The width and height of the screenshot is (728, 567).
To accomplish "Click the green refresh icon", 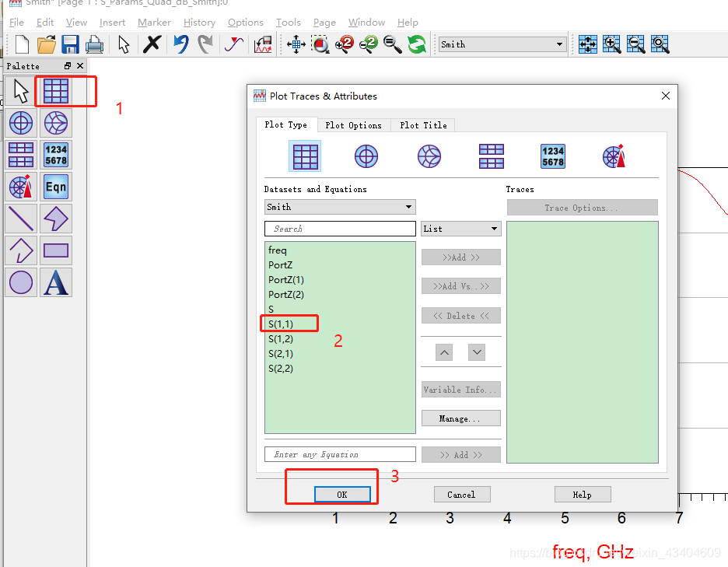I will [x=416, y=44].
